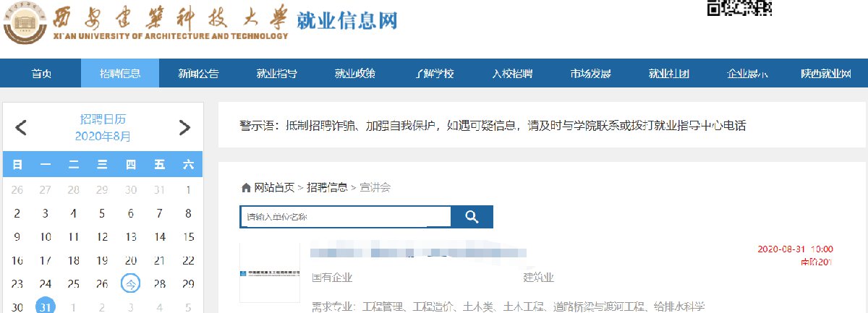Select calendar date 21

[x=159, y=260]
